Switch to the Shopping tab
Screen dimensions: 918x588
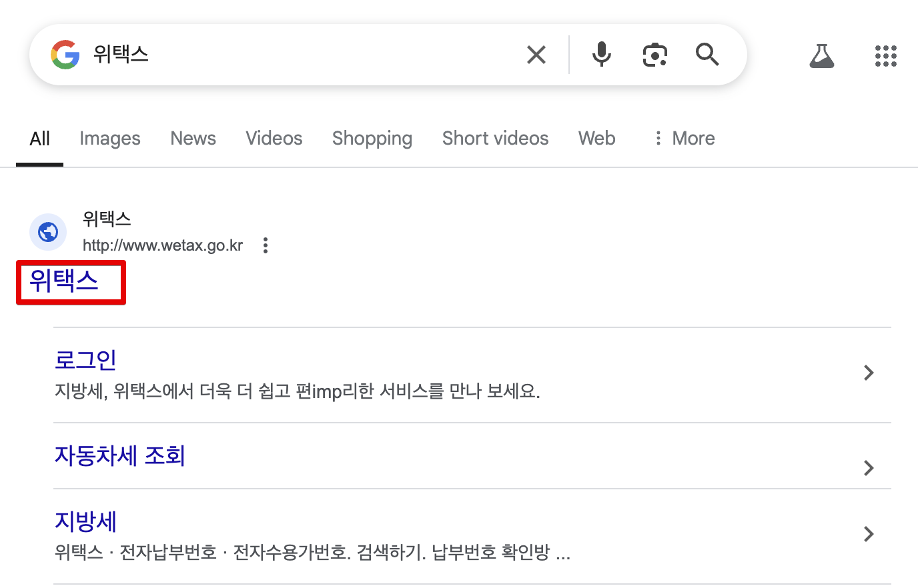coord(372,139)
